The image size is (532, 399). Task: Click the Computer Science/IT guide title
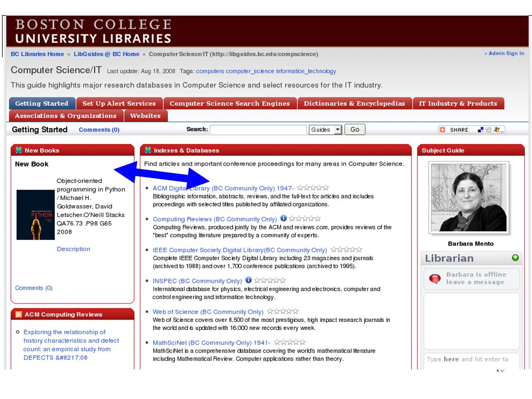(56, 70)
